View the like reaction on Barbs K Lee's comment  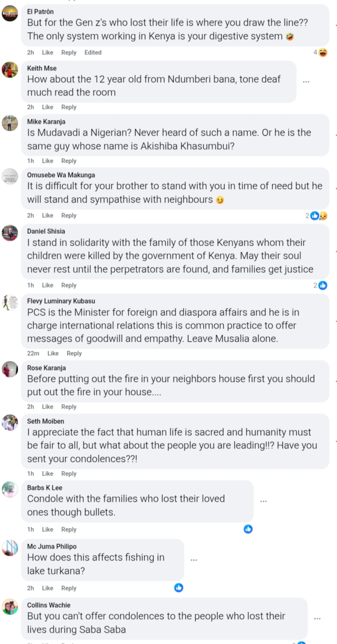pyautogui.click(x=248, y=529)
